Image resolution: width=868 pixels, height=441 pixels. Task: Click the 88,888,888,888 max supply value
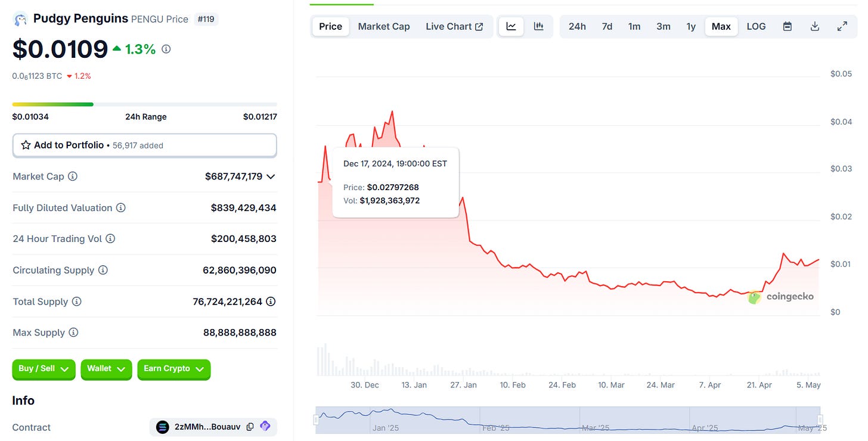pyautogui.click(x=240, y=333)
